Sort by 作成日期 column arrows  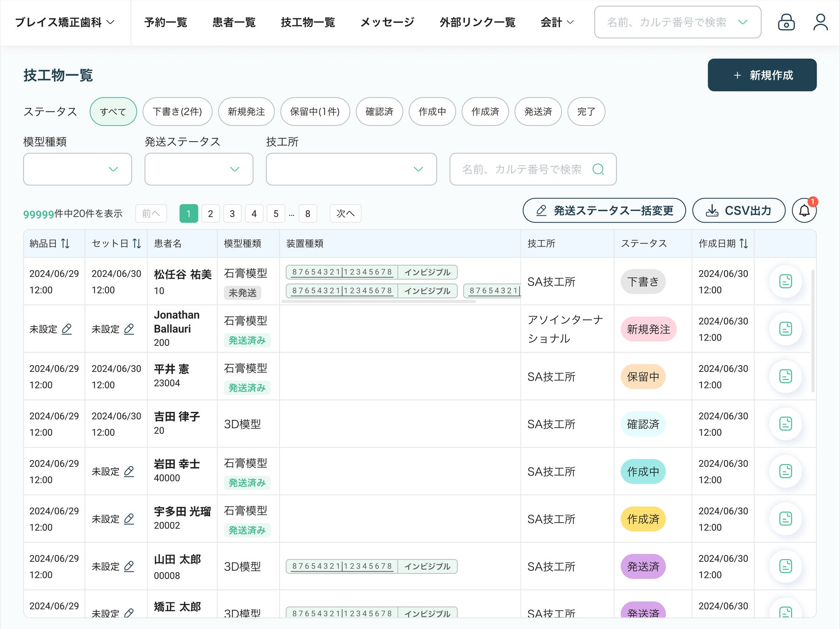[744, 243]
